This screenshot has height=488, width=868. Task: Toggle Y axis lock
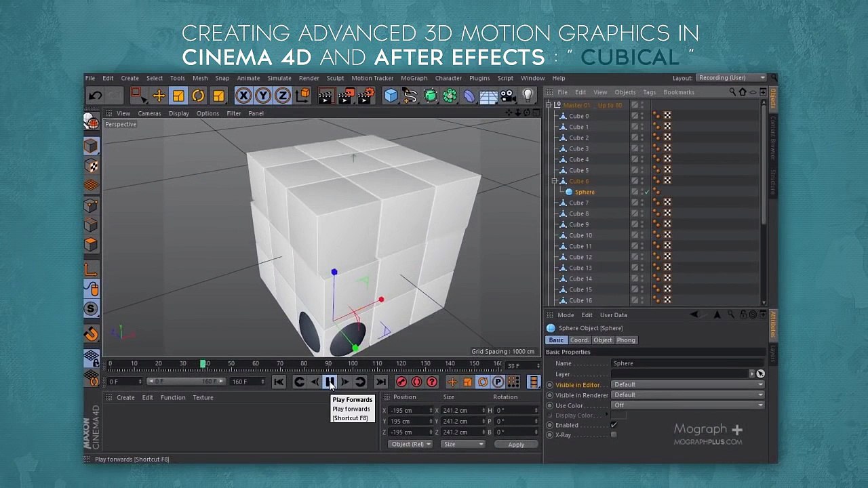(263, 96)
